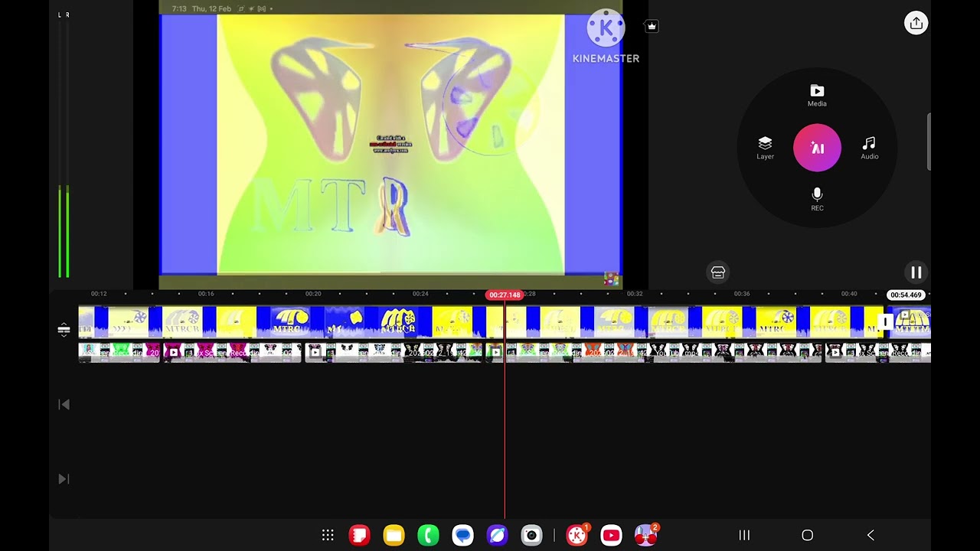Click the total duration 00:54.469 label
The width and height of the screenshot is (980, 551).
906,295
